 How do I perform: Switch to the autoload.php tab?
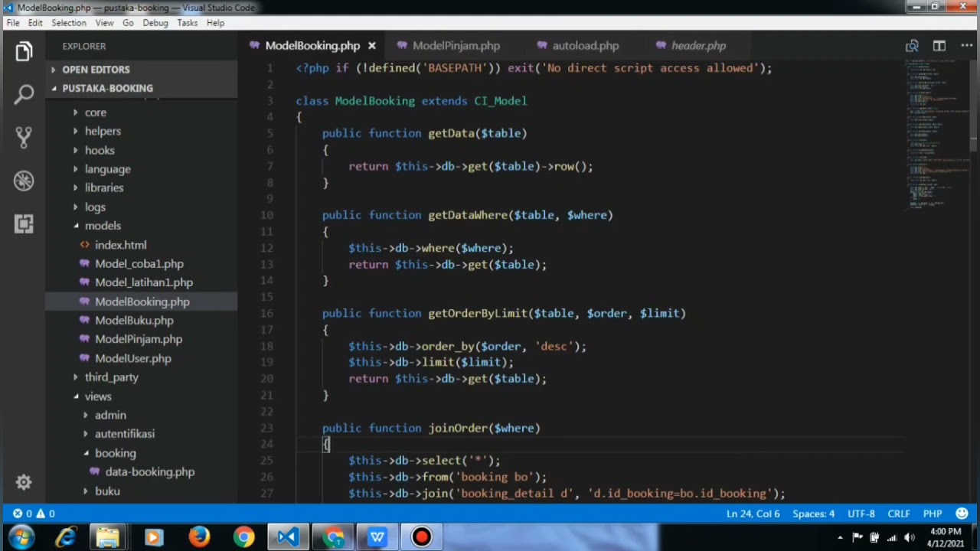(x=585, y=46)
